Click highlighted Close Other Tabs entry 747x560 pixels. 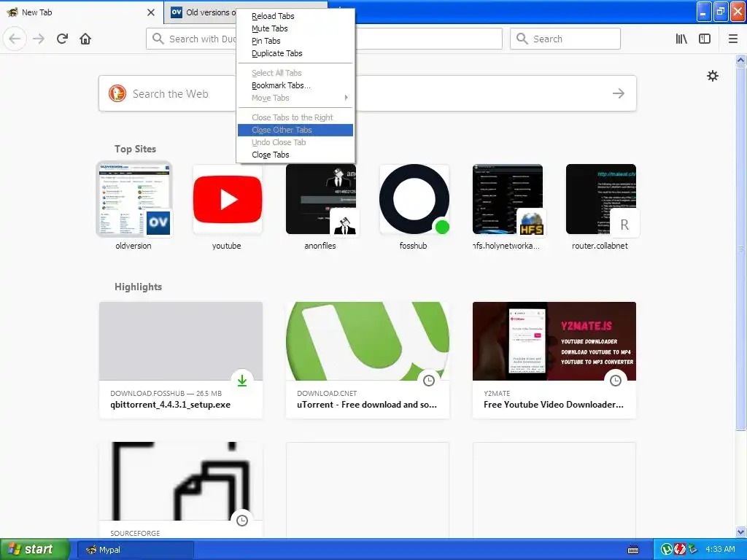(295, 130)
